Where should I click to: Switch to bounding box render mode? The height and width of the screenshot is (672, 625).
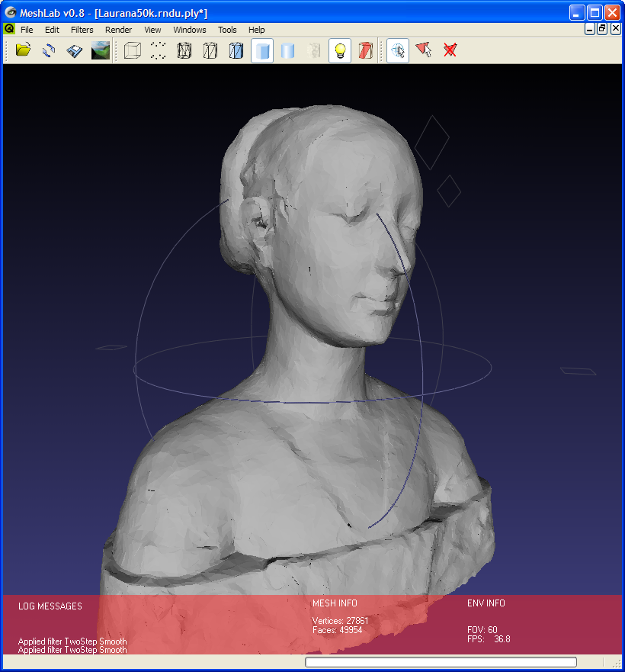pos(133,51)
